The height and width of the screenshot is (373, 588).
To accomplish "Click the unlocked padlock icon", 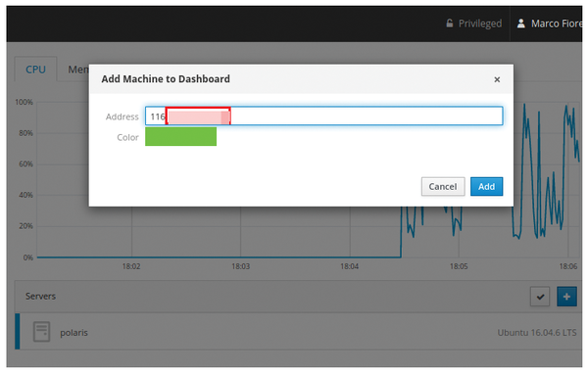I will [x=449, y=23].
